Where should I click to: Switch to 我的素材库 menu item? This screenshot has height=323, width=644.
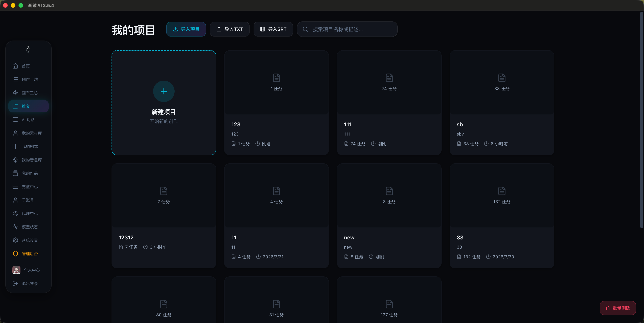pyautogui.click(x=32, y=133)
